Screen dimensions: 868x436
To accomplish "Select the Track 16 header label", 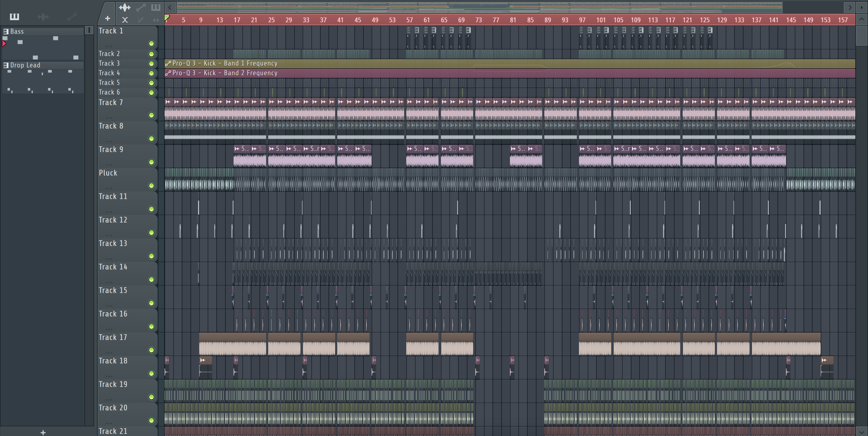I will pyautogui.click(x=113, y=314).
